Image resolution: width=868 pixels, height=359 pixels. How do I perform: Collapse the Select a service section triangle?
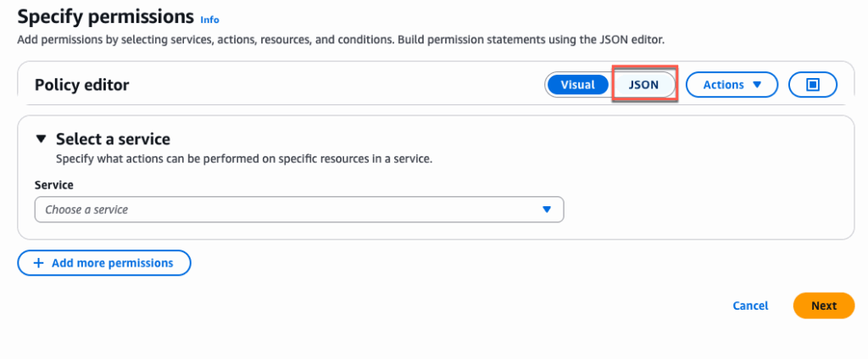point(41,139)
